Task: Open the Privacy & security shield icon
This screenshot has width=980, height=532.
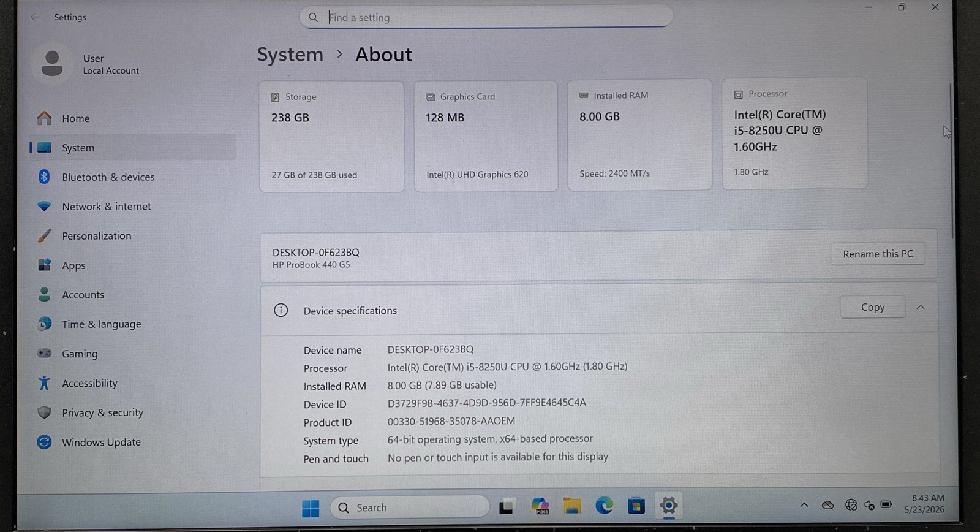Action: 44,412
